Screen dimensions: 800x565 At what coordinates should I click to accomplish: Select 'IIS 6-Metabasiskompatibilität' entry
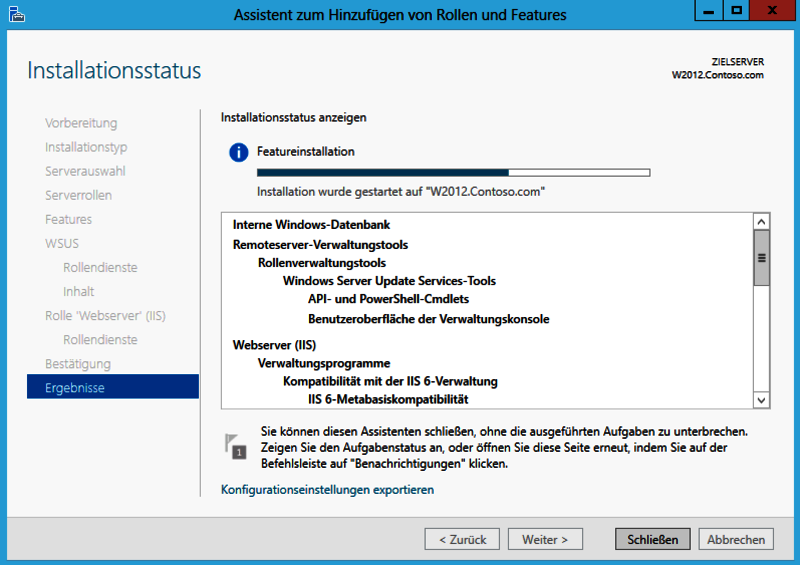pos(388,399)
